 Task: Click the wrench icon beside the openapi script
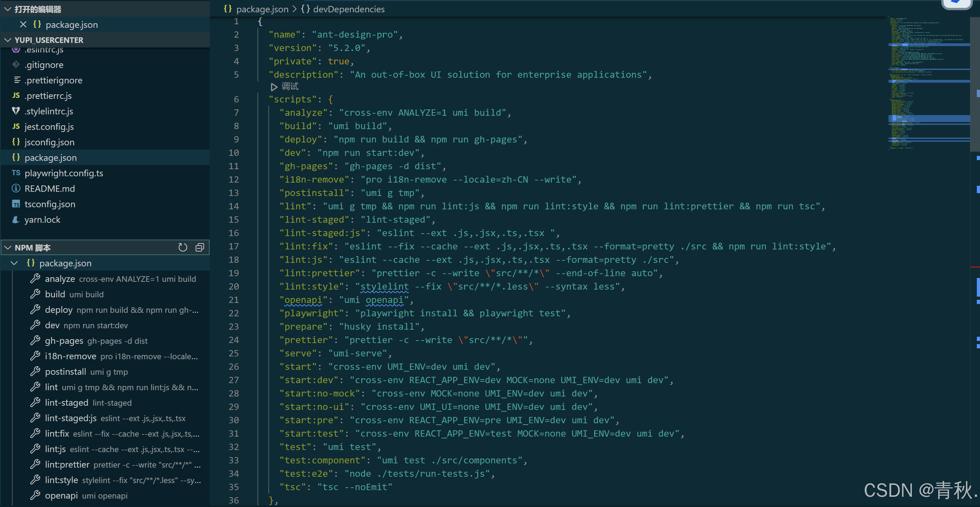click(x=35, y=495)
